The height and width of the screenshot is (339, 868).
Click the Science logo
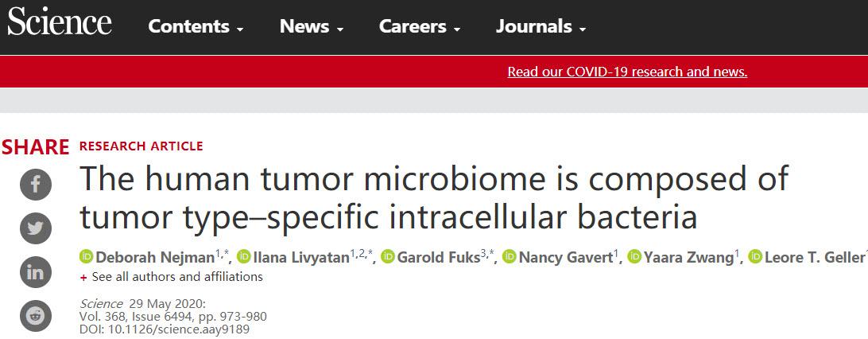(x=60, y=22)
